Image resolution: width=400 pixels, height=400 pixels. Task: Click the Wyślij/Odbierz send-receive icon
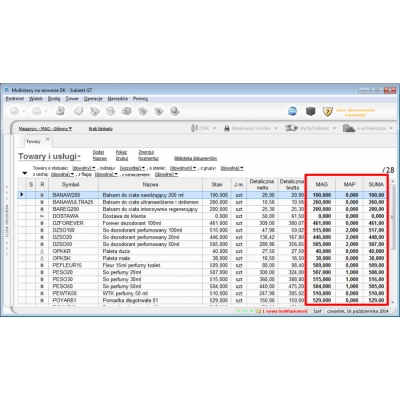click(291, 128)
